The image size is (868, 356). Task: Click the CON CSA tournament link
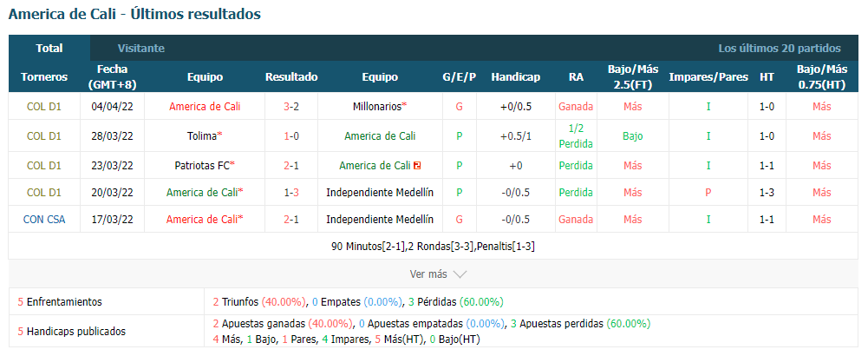[x=44, y=219]
